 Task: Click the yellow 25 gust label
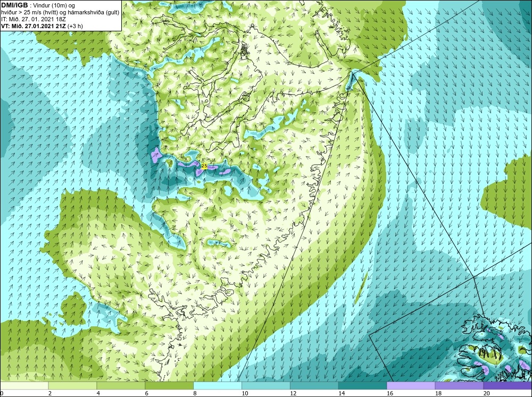pos(204,166)
